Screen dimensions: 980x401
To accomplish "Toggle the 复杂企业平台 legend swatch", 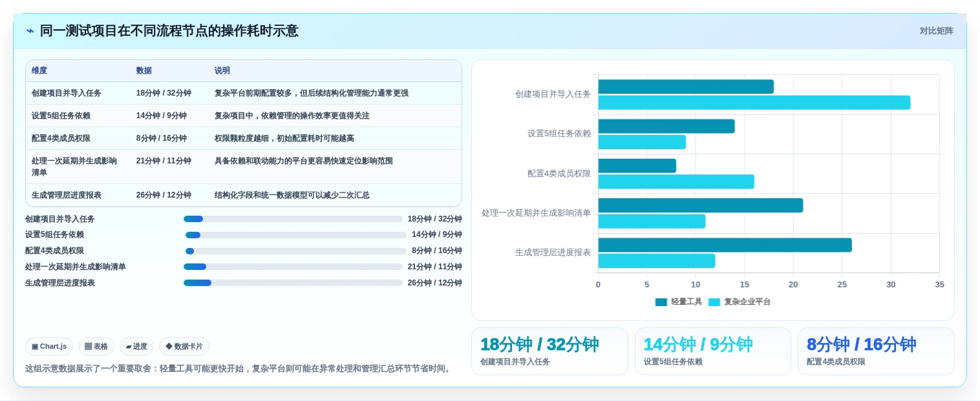I will coord(714,302).
